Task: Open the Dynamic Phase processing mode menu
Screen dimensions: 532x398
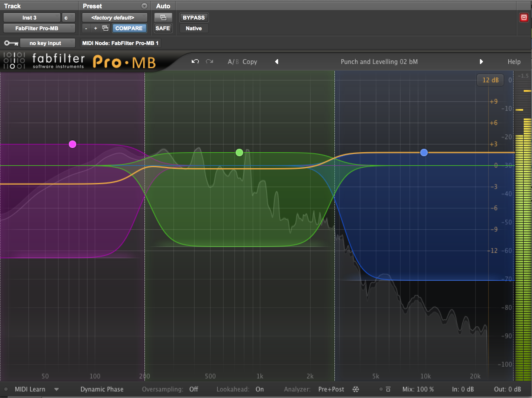Action: click(102, 389)
